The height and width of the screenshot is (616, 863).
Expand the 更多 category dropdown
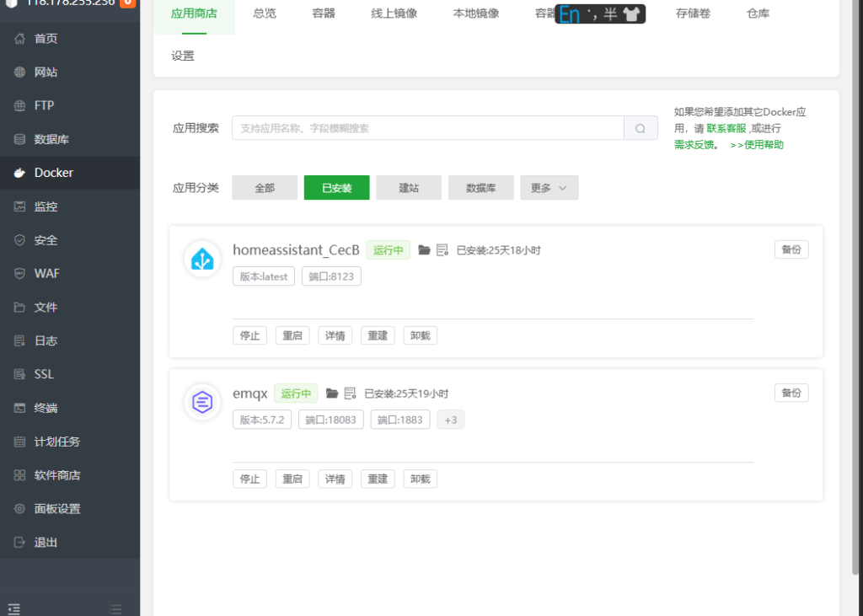pyautogui.click(x=549, y=188)
